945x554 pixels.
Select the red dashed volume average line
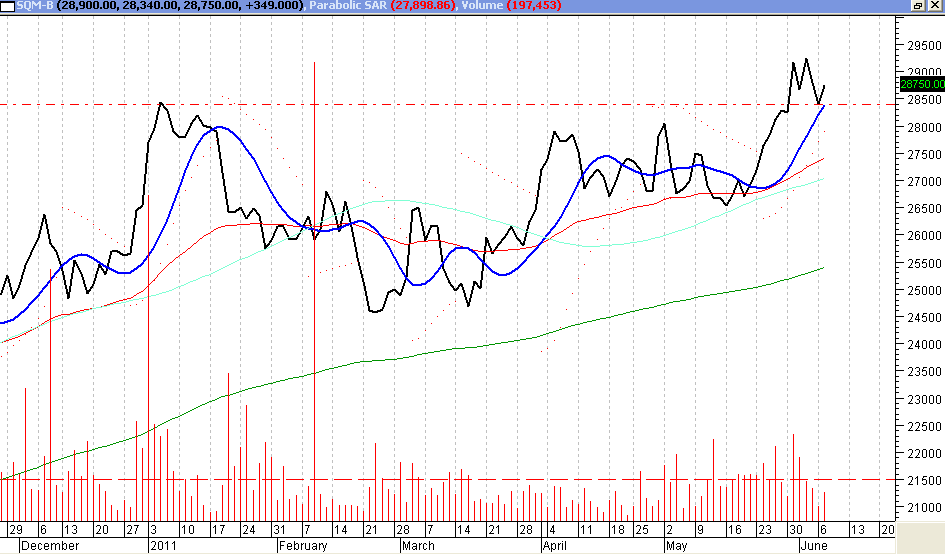click(448, 480)
